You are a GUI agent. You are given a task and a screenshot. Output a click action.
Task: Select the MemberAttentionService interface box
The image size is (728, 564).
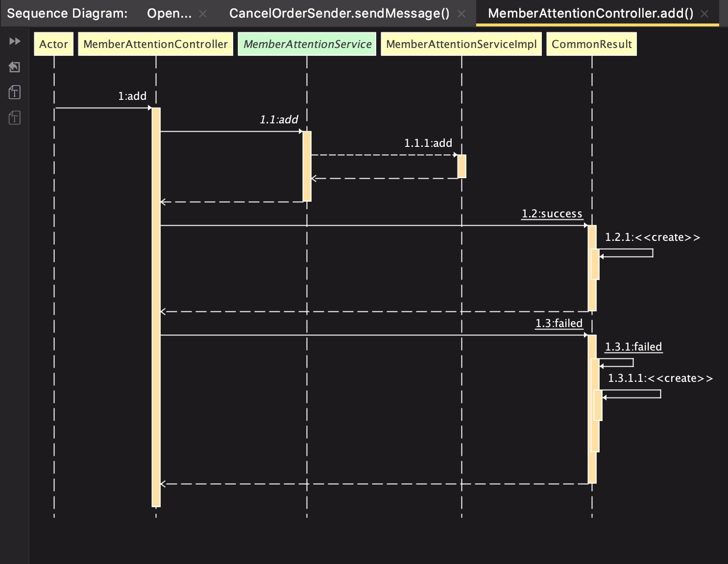[x=307, y=44]
